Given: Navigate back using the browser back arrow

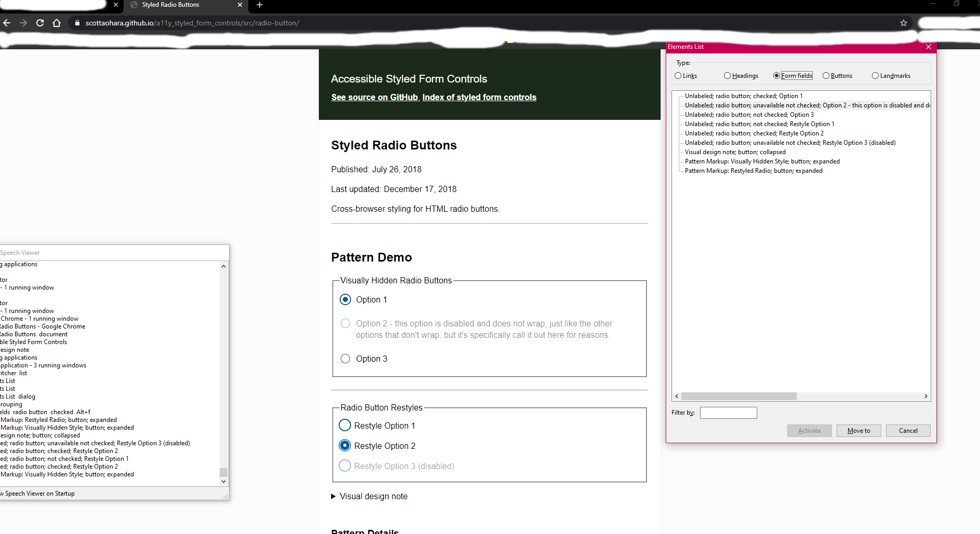Looking at the screenshot, I should pos(7,23).
